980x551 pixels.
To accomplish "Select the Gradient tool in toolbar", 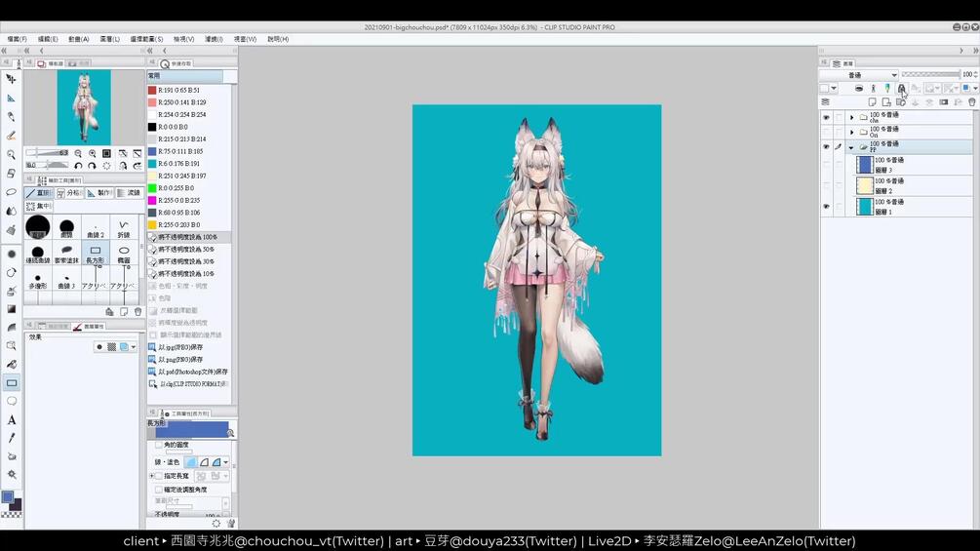I will click(12, 309).
